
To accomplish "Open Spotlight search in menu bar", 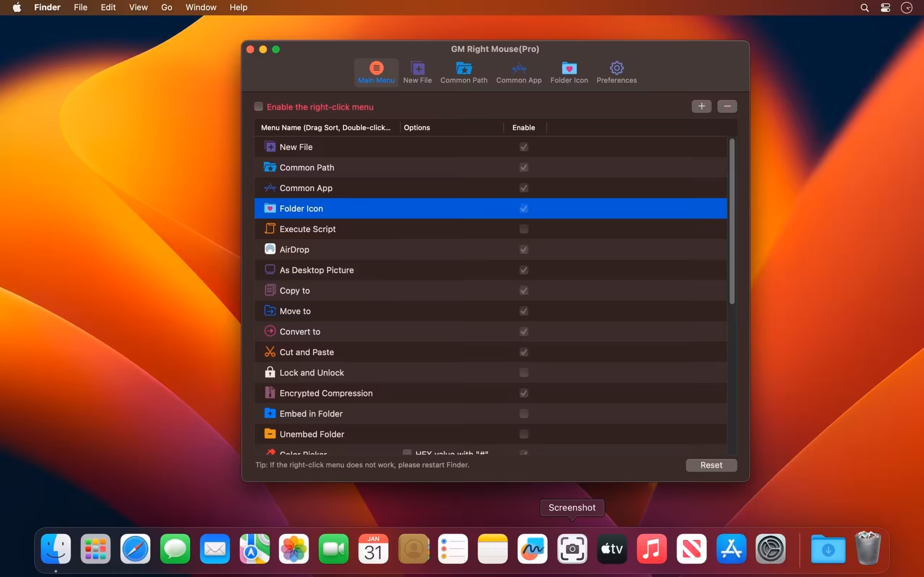I will click(x=864, y=7).
